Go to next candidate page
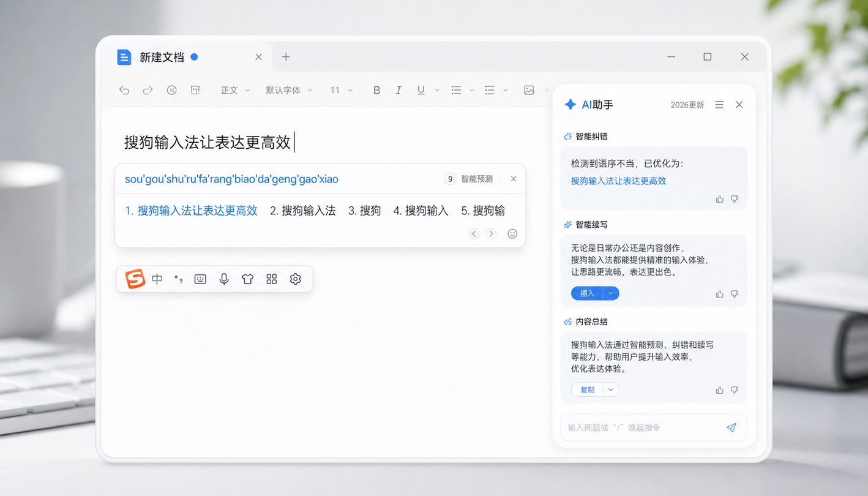The width and height of the screenshot is (868, 496). 491,233
